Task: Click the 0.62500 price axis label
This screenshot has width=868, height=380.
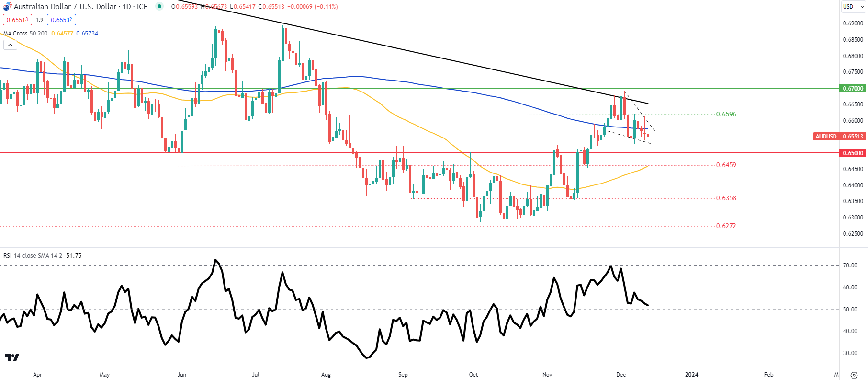Action: point(853,234)
